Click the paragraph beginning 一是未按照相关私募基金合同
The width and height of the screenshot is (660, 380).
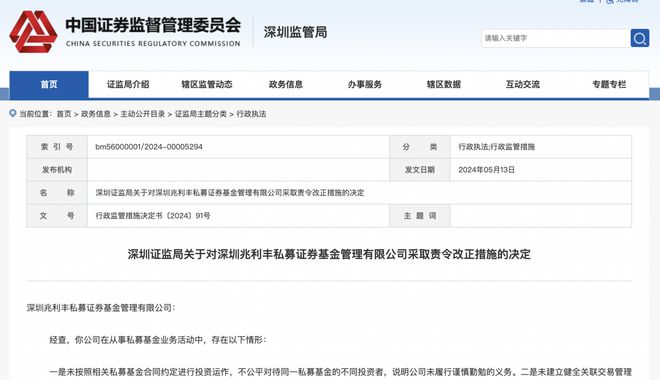pyautogui.click(x=341, y=372)
